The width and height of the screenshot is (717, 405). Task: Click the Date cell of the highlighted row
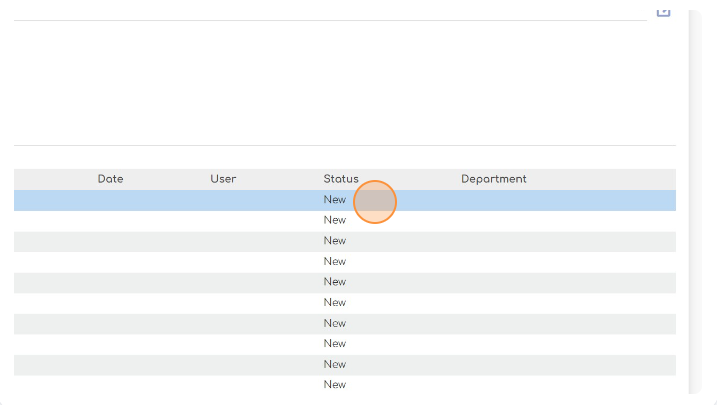click(x=110, y=200)
